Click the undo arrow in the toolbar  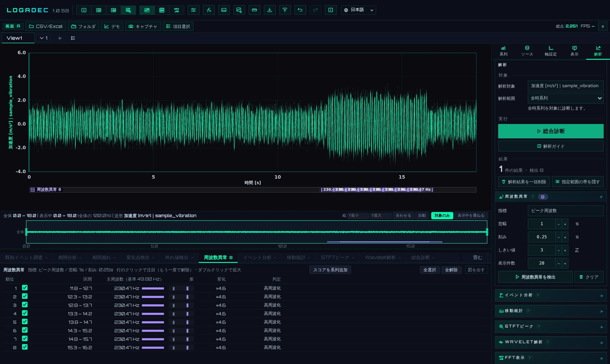(300, 10)
